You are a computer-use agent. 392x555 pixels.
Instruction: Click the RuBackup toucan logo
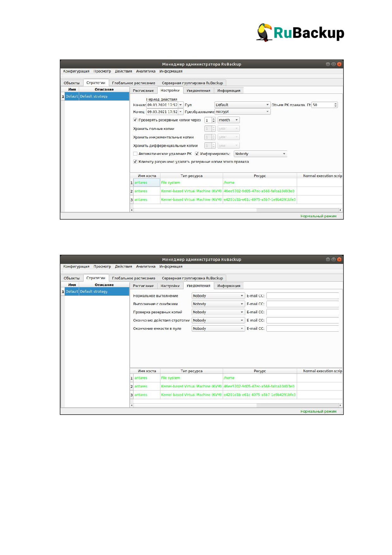pyautogui.click(x=264, y=33)
